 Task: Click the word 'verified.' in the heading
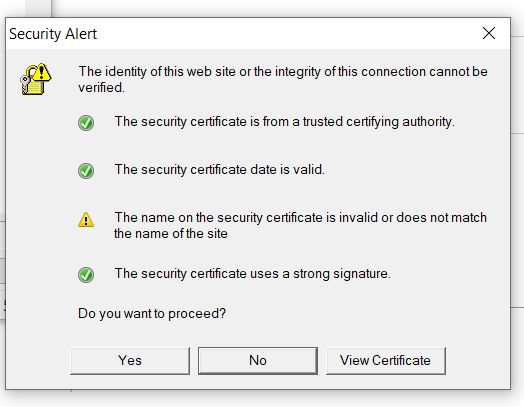click(102, 88)
